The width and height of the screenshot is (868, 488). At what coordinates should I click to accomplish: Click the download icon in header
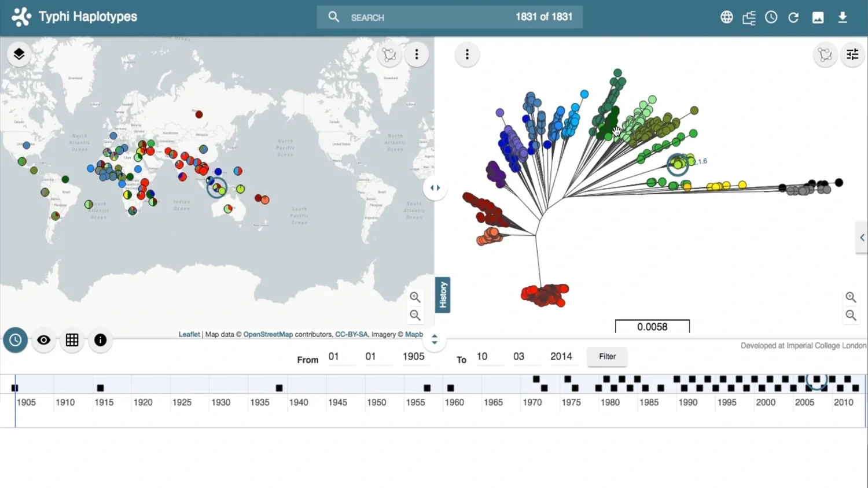[x=843, y=17]
